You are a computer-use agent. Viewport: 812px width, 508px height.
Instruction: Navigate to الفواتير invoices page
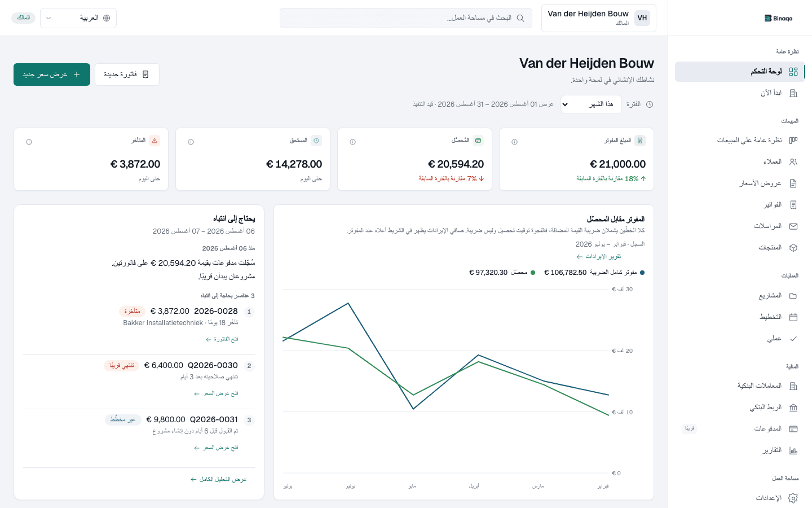click(x=740, y=205)
